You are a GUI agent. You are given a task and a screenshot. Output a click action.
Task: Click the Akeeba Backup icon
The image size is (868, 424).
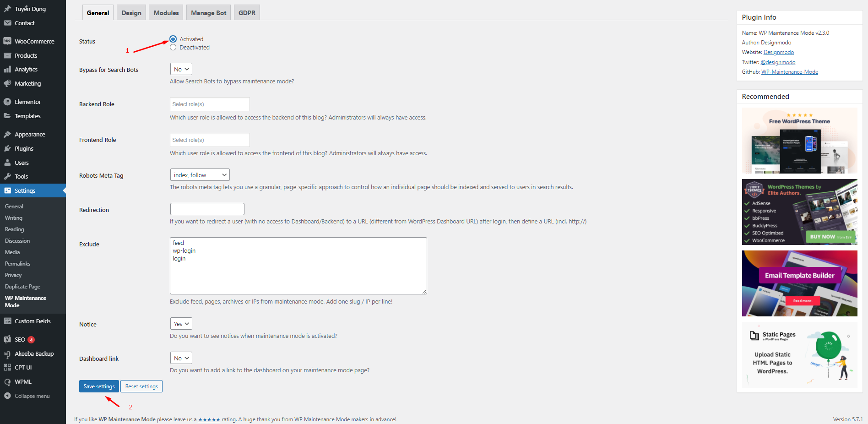pyautogui.click(x=7, y=353)
